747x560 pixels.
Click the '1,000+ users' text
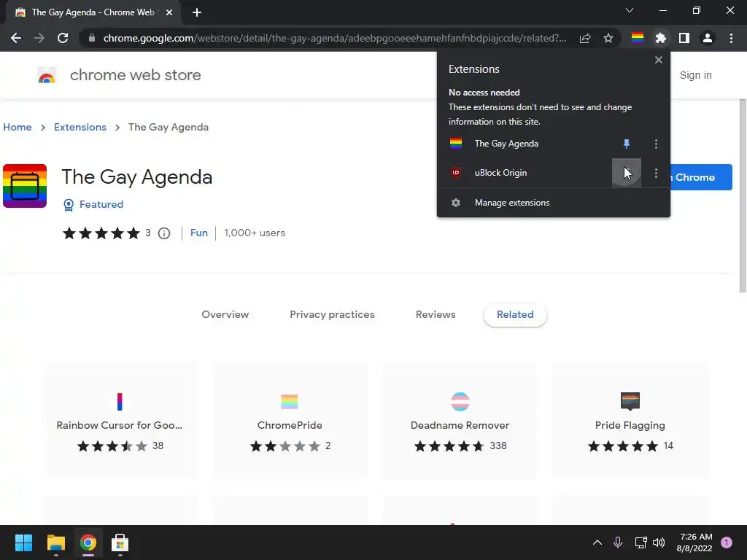tap(255, 233)
